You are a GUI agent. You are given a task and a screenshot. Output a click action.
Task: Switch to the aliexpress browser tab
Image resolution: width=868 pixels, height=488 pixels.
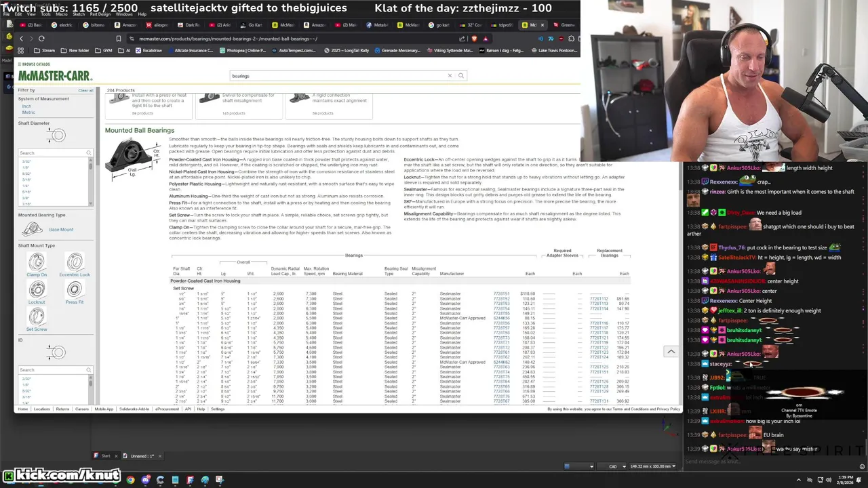158,25
